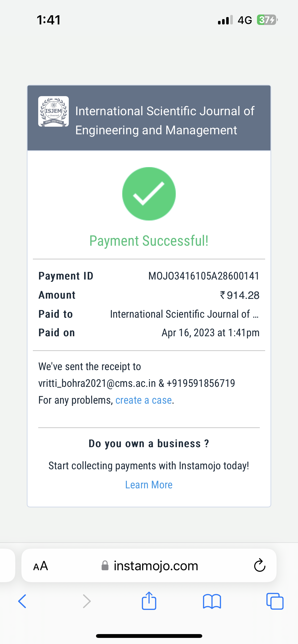
Task: Open the Safari share sheet
Action: pos(149,601)
